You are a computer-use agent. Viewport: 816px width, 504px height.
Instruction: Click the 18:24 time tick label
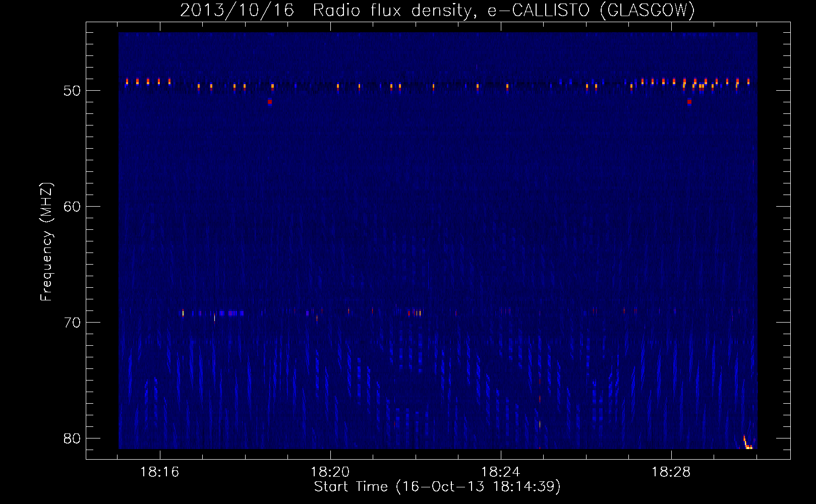[501, 472]
